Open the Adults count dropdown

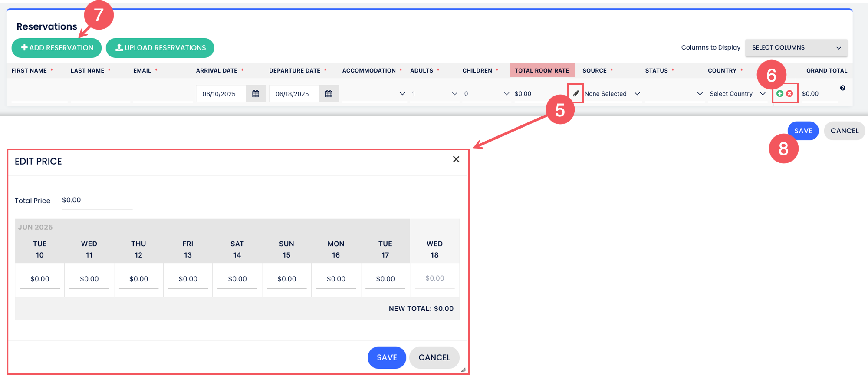click(434, 94)
